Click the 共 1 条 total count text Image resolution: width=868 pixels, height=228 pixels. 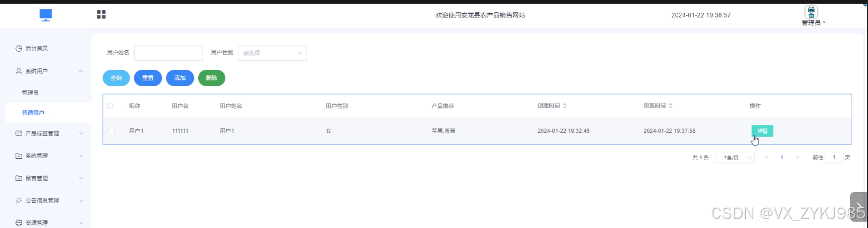(700, 158)
